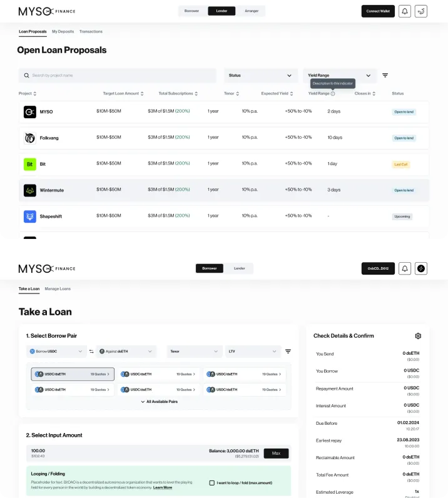Screen dimensions: 448x498
Task: Click the filter icon next to LTV dropdown
Action: [288, 351]
